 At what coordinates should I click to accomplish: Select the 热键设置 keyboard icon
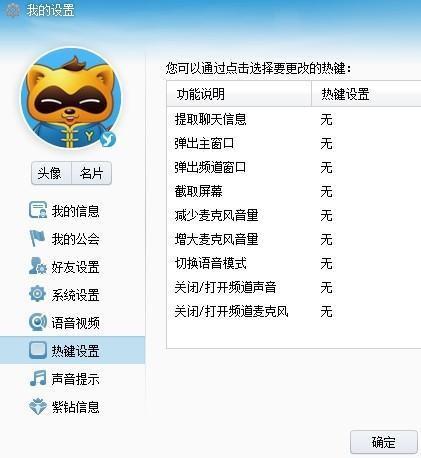(37, 350)
